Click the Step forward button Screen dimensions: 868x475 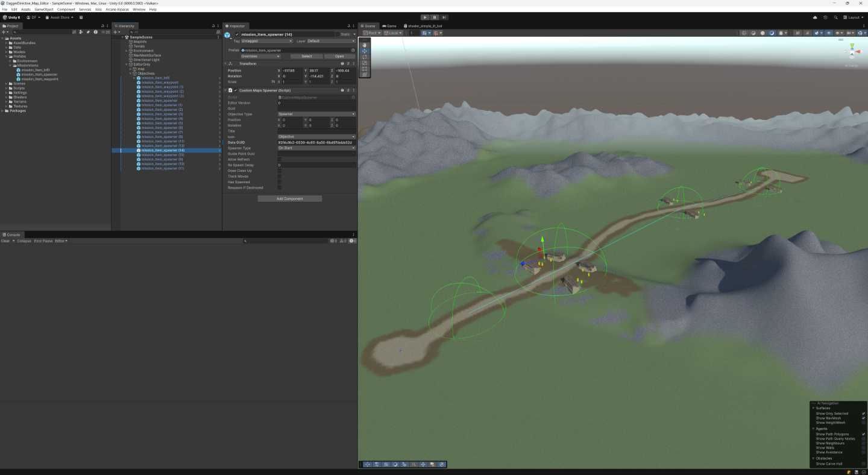point(444,17)
